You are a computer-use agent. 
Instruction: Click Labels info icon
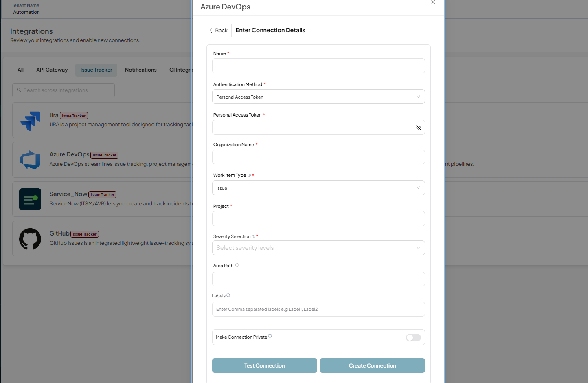228,295
